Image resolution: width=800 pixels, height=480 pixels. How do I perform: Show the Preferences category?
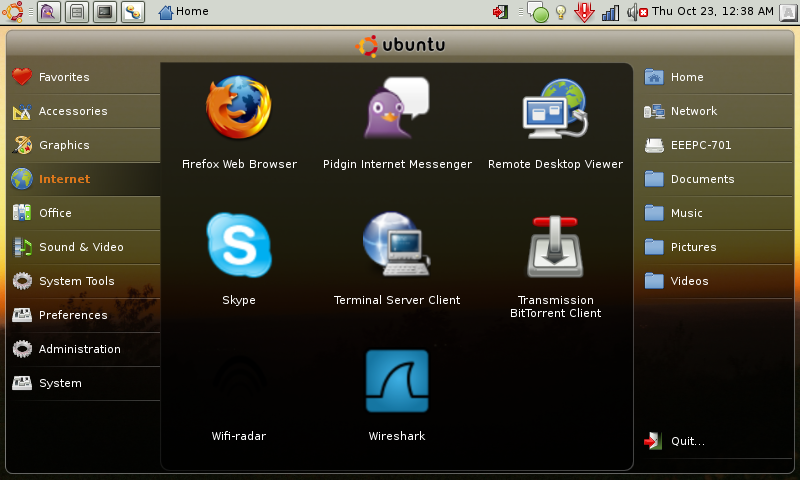84,315
